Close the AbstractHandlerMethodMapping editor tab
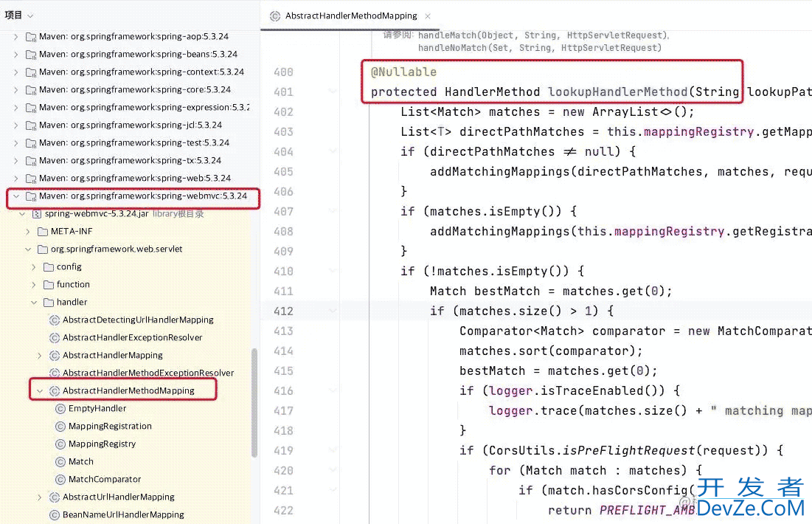 (x=428, y=16)
